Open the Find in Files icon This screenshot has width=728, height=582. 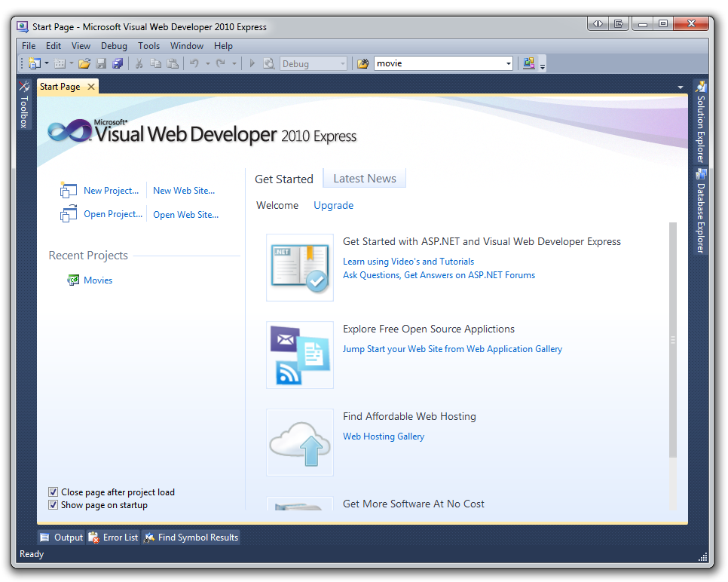coord(269,63)
